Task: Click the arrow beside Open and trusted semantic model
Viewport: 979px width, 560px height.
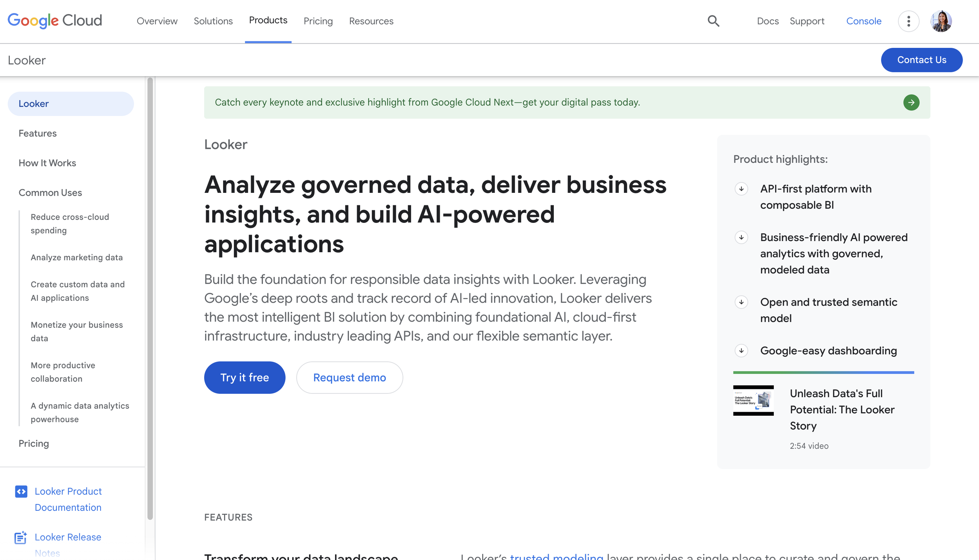Action: 741,302
